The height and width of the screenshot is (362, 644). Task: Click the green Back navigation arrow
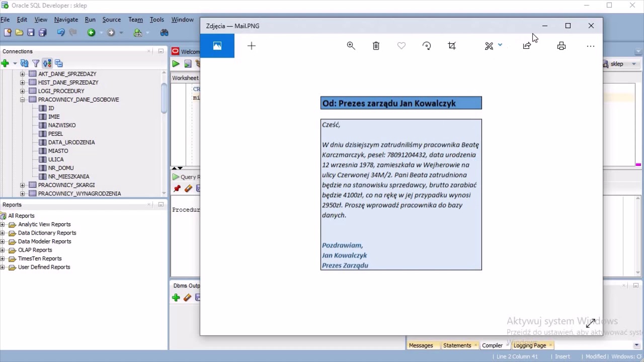click(91, 33)
